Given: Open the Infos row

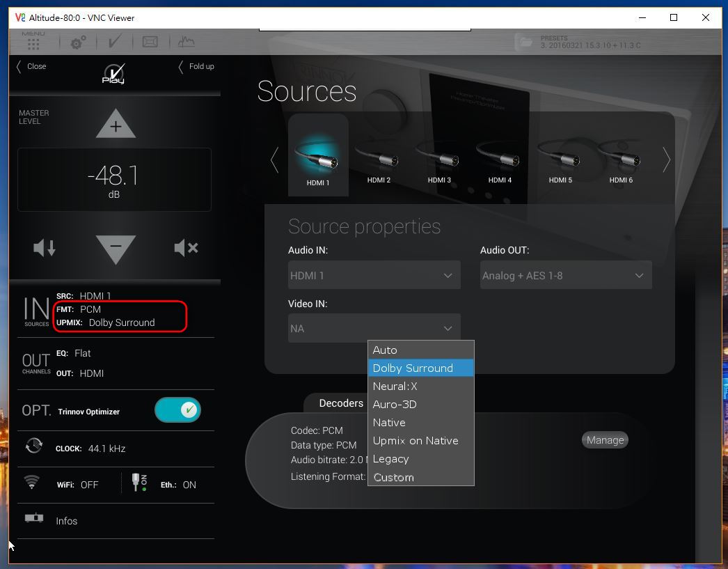Looking at the screenshot, I should point(66,521).
